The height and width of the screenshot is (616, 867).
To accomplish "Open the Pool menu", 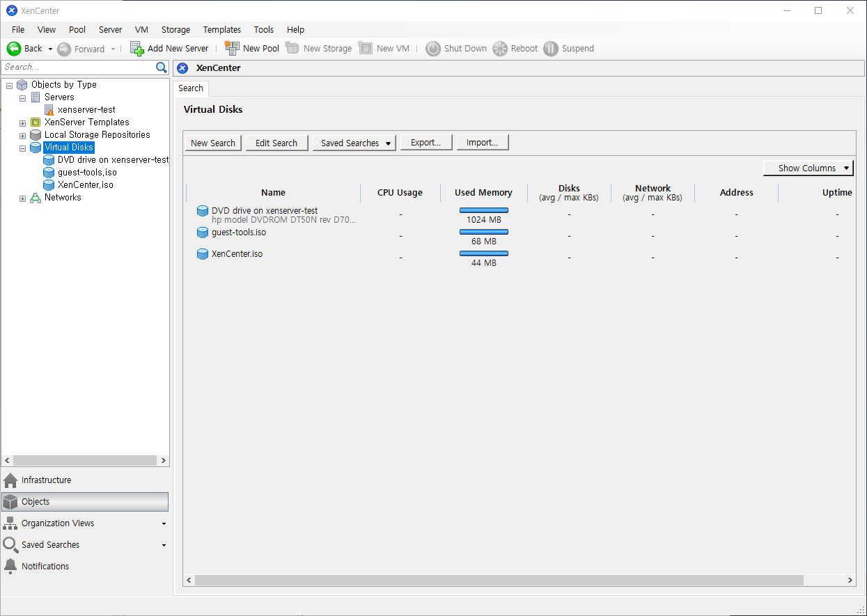I will (x=77, y=30).
